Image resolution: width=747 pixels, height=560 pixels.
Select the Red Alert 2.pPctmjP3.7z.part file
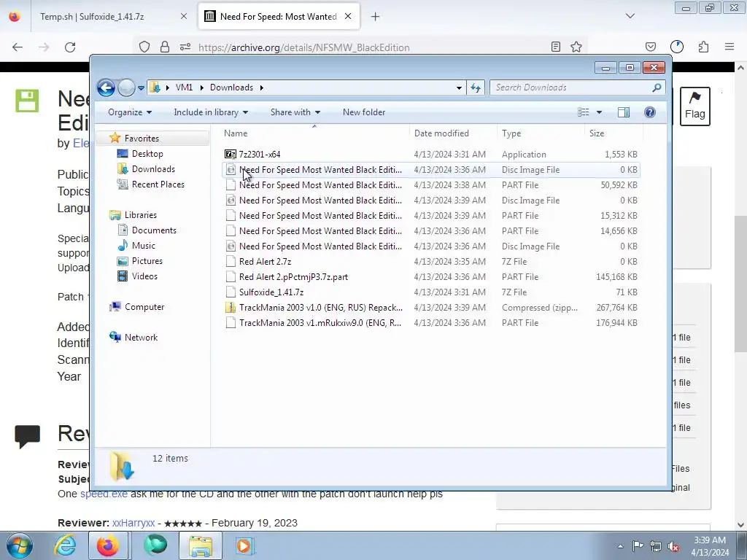(430, 276)
